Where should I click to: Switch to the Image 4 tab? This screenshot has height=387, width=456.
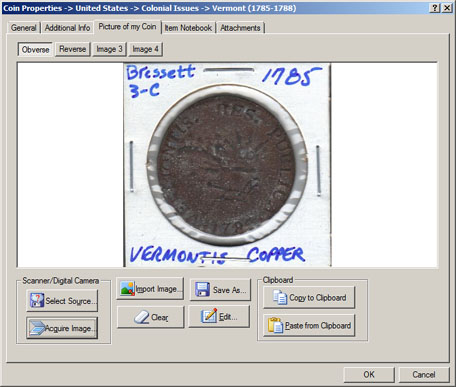point(145,49)
